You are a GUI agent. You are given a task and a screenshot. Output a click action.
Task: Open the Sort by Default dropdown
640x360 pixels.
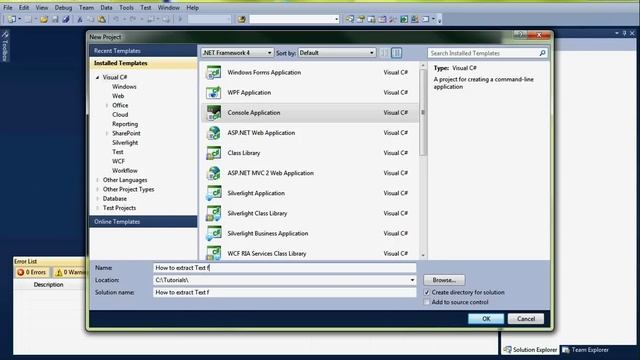(337, 53)
